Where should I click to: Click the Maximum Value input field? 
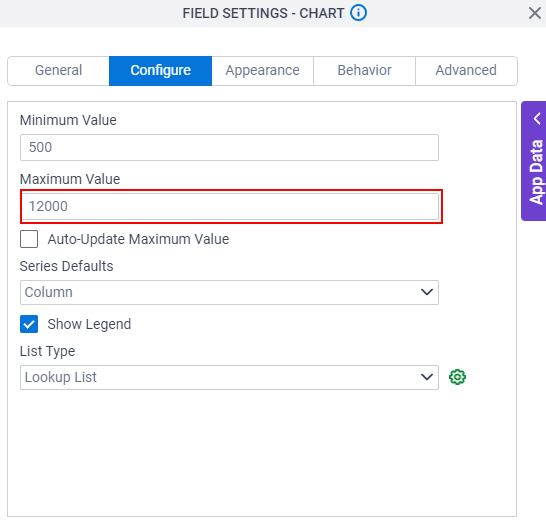click(229, 206)
